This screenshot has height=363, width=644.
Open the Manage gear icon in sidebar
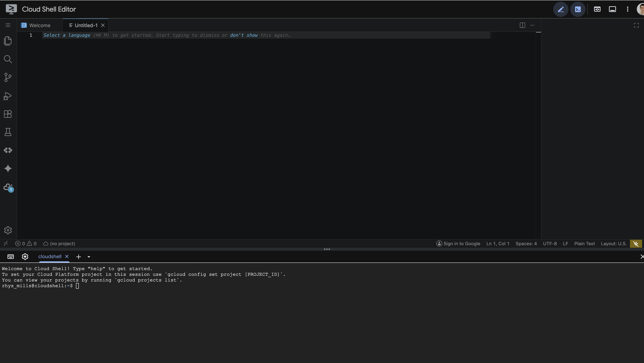(x=8, y=230)
